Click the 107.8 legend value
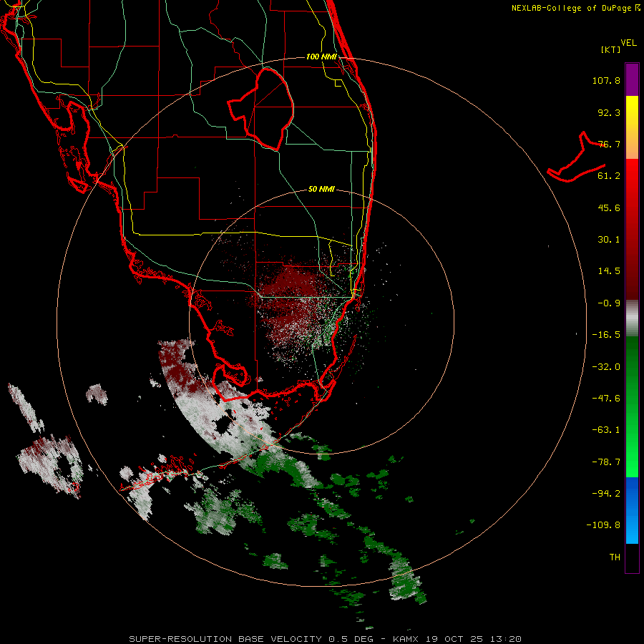Image resolution: width=644 pixels, height=644 pixels. (x=606, y=80)
